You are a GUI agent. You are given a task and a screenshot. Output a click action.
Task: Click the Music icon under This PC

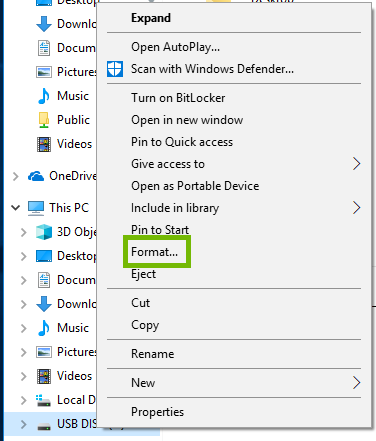[44, 328]
